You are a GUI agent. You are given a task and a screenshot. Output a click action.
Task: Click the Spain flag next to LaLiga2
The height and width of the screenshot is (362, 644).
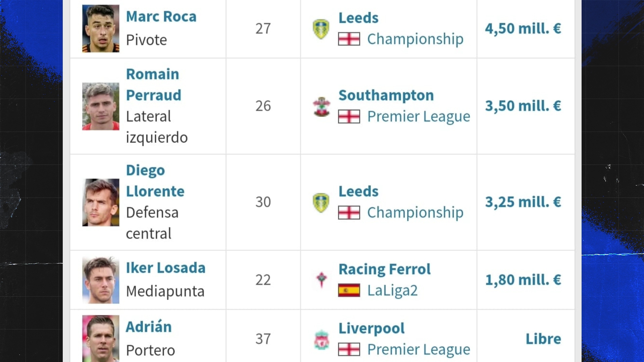coord(349,291)
